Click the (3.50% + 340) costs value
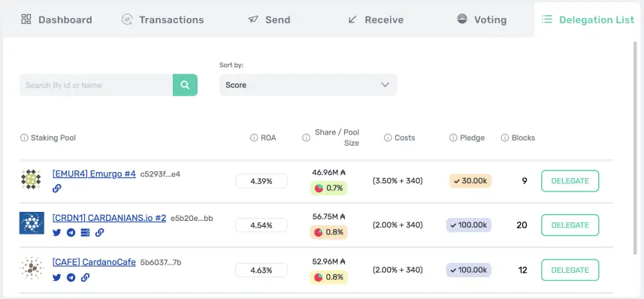Image resolution: width=644 pixels, height=299 pixels. coord(398,181)
